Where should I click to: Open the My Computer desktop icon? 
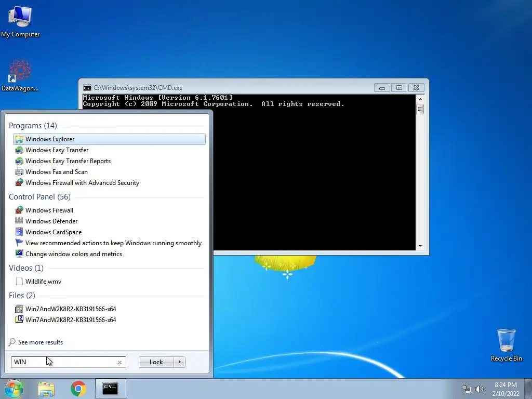pos(20,21)
